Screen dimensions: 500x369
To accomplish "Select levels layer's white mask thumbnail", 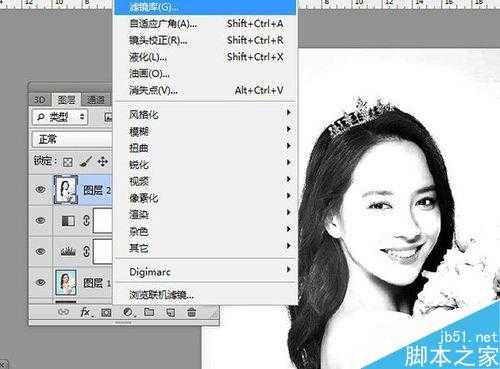I will coord(102,251).
